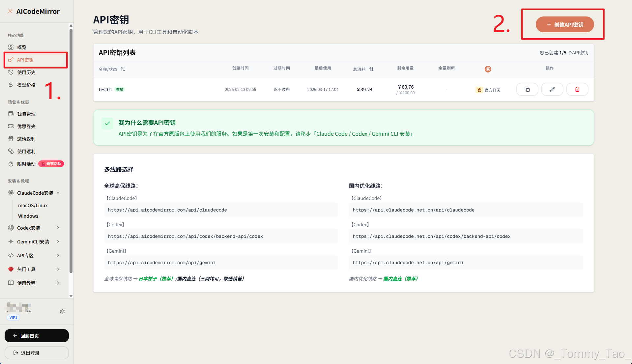Click the wallet icon next to 钱包管理
The width and height of the screenshot is (632, 364).
(11, 114)
